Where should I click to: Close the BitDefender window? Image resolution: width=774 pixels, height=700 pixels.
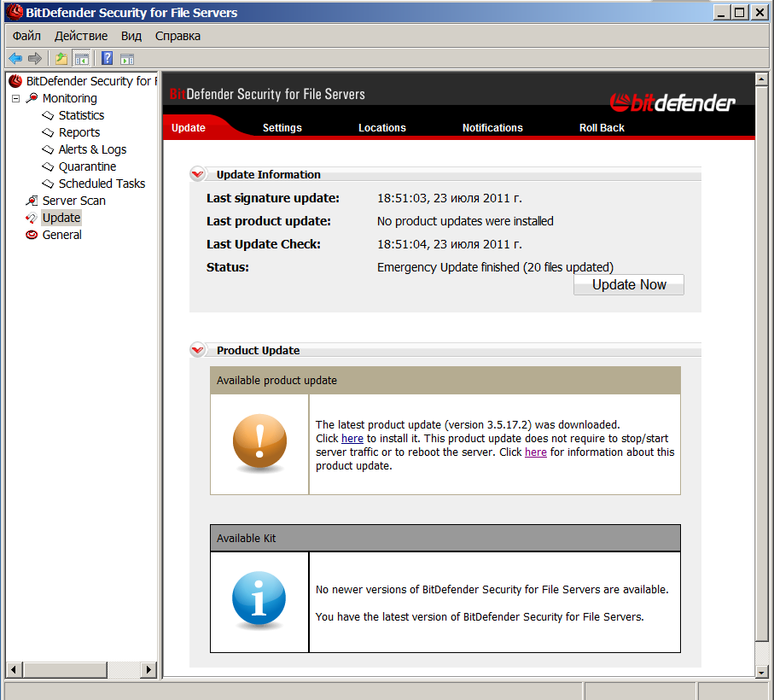759,12
